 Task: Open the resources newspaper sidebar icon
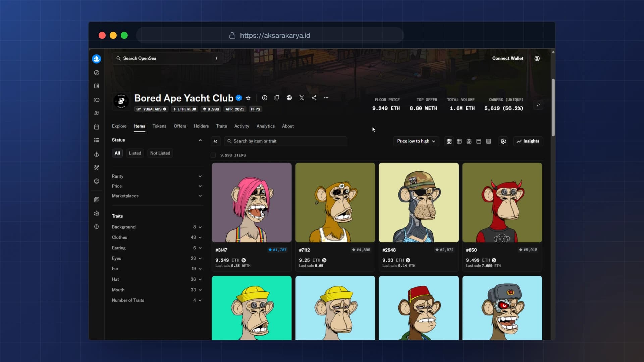click(97, 200)
